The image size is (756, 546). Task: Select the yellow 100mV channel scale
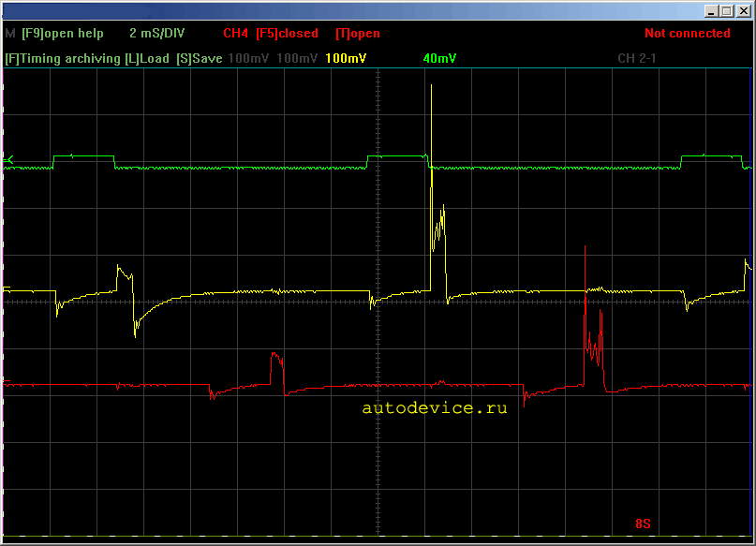[x=346, y=59]
